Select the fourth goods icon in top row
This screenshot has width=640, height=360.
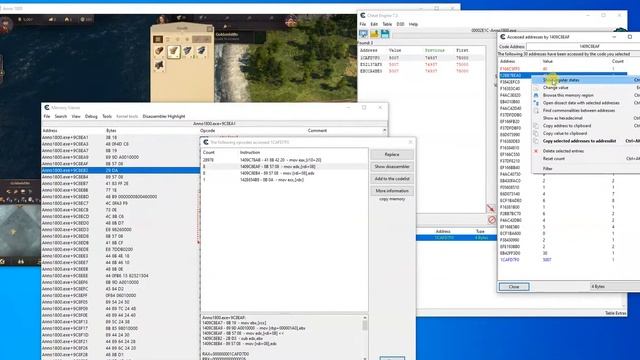click(201, 51)
